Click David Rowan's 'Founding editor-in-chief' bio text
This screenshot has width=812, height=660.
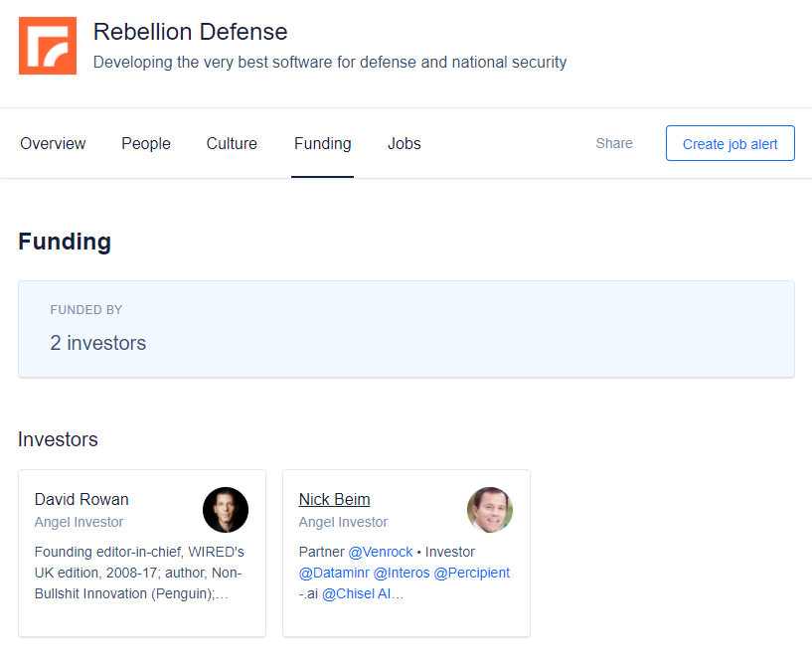coord(139,573)
